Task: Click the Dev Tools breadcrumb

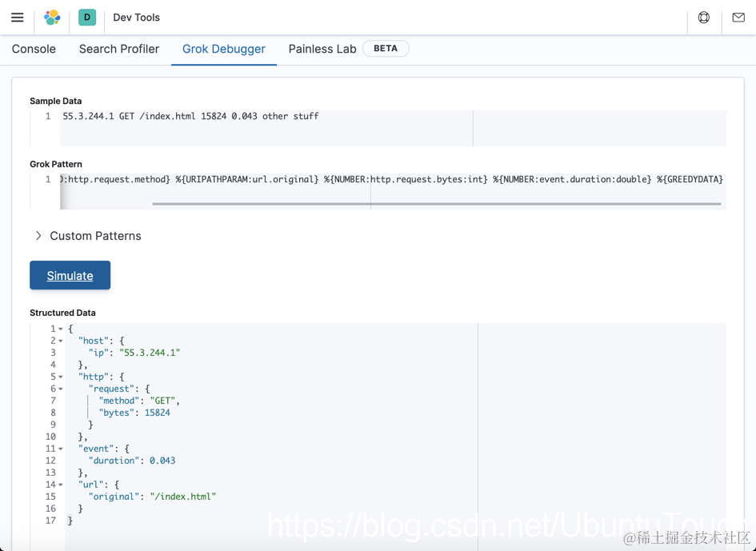Action: [x=137, y=18]
